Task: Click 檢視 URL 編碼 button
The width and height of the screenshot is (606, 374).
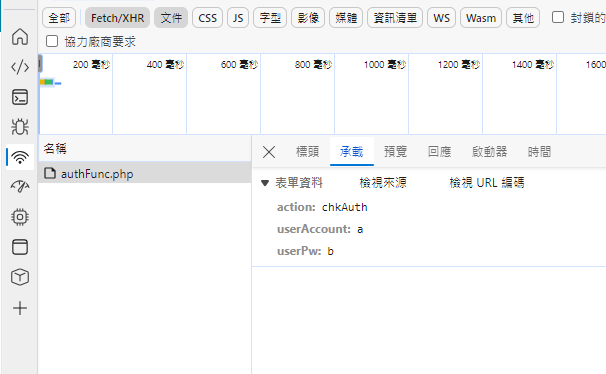Action: point(487,182)
